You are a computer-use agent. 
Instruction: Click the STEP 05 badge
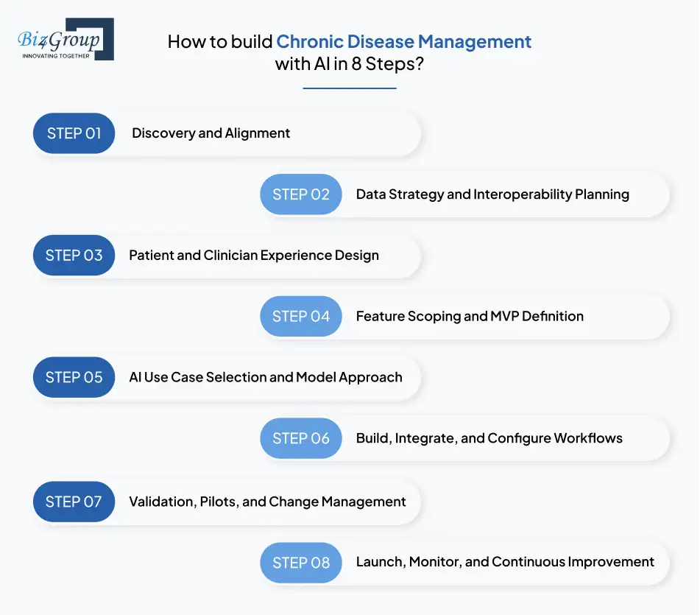(74, 377)
